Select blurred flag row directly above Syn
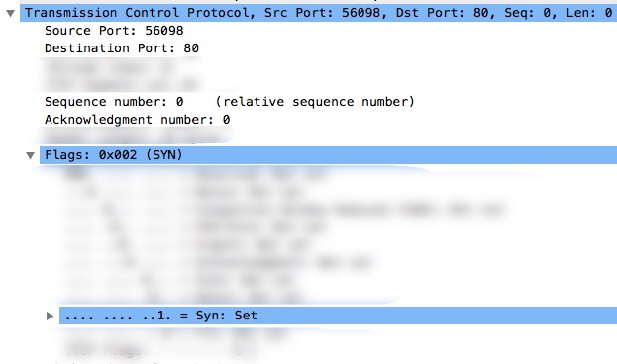617x364 pixels. click(x=183, y=298)
